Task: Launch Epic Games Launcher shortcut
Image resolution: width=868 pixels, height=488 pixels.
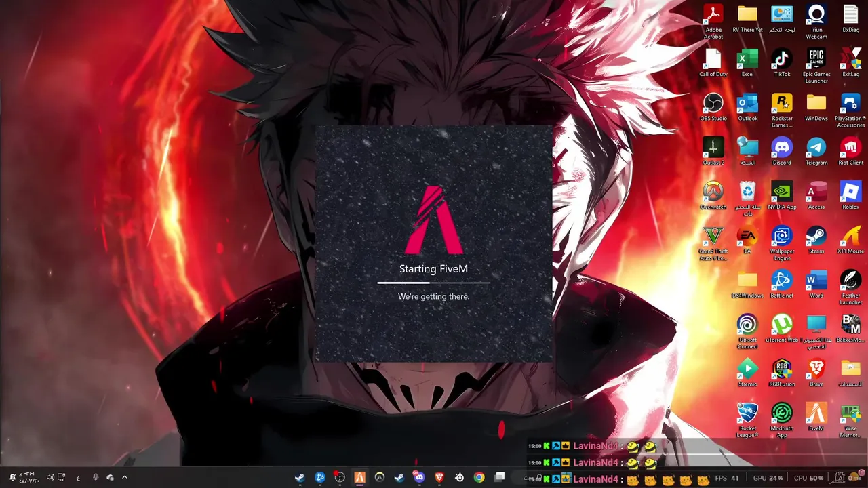Action: [816, 66]
